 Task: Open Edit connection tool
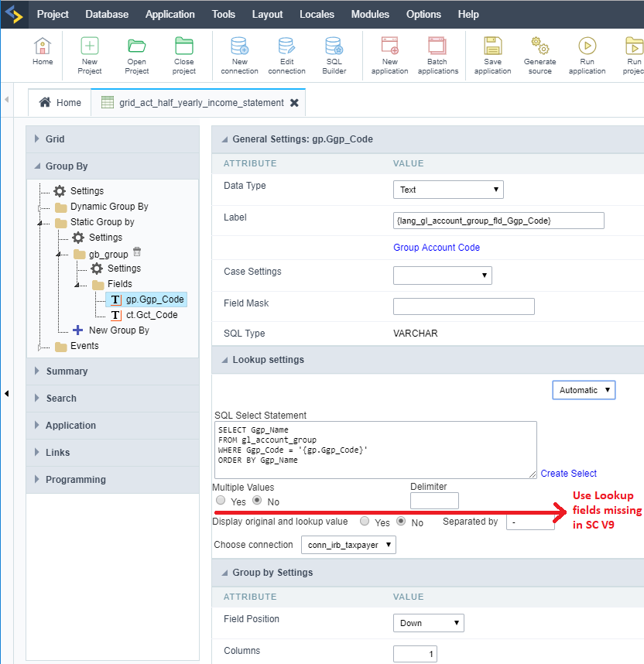(287, 56)
